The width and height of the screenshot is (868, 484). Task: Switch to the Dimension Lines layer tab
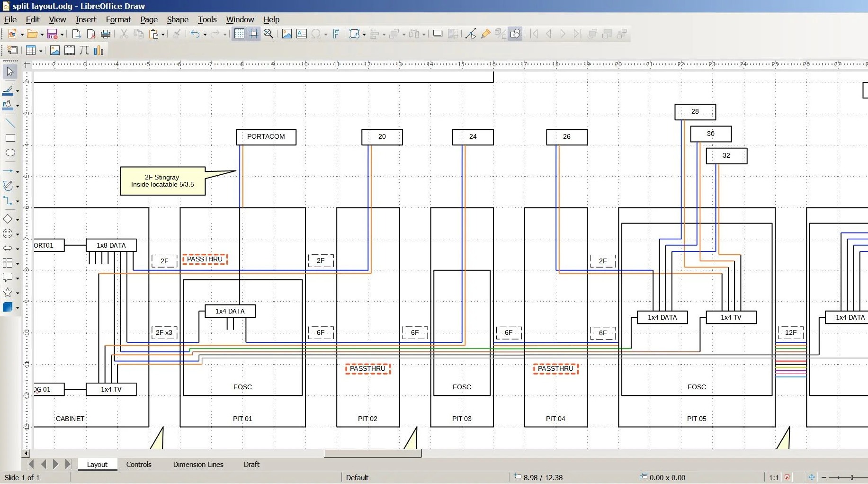point(198,465)
